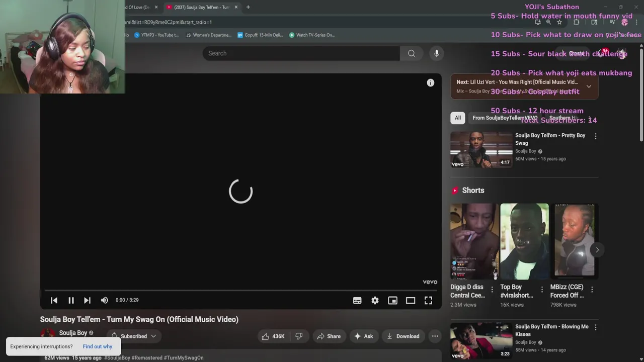Toggle subtitles/closed captions

[357, 300]
